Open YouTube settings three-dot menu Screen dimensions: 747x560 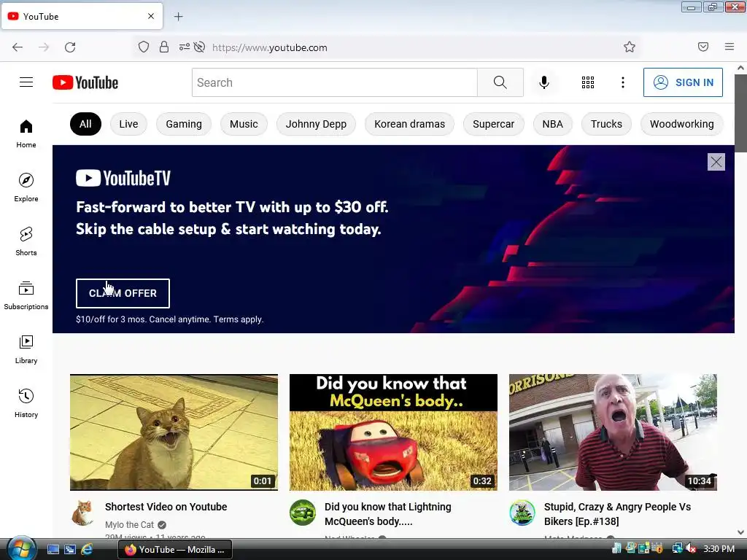[623, 82]
